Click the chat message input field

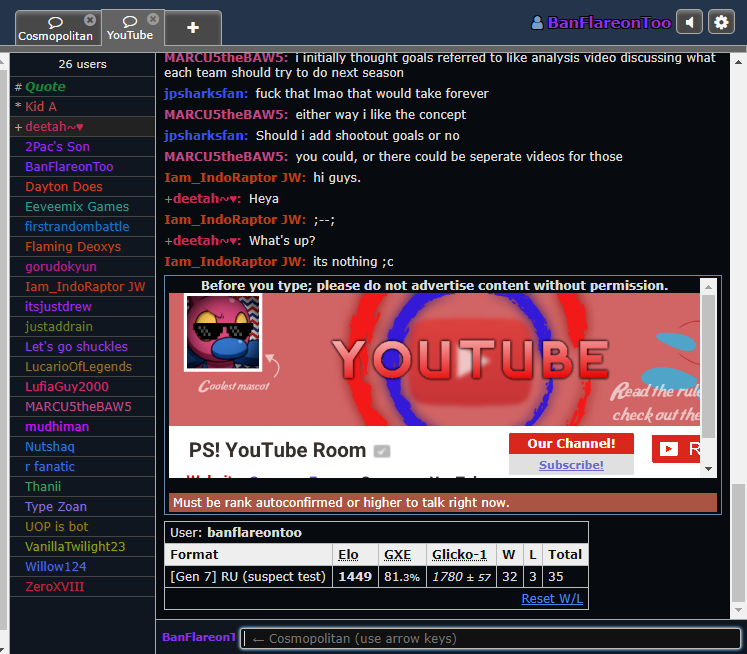click(x=490, y=638)
